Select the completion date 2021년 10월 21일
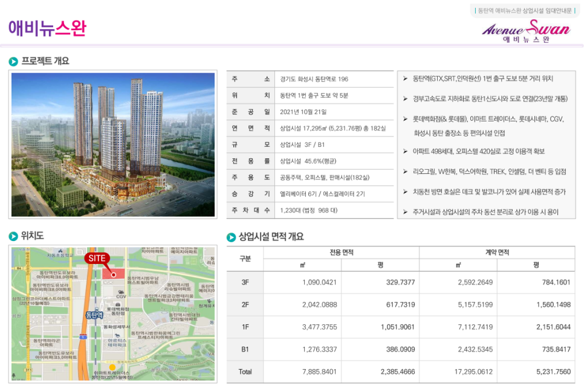This screenshot has height=392, width=584. tap(303, 112)
